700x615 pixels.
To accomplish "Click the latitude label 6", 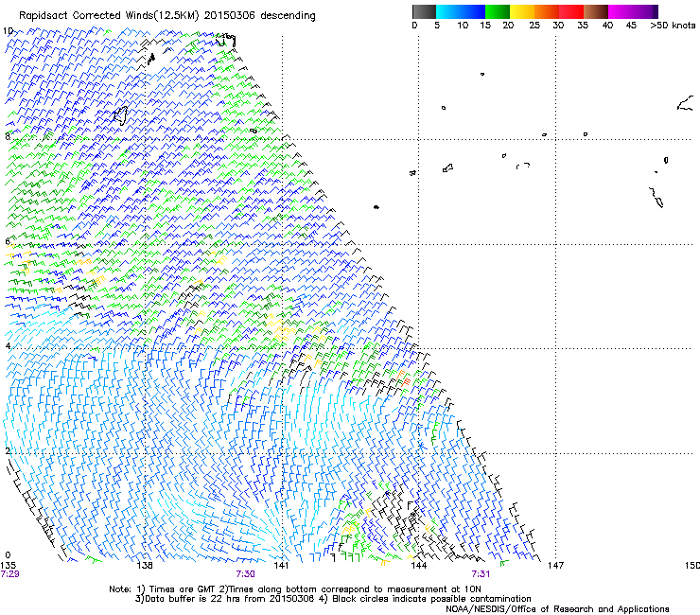I will 8,241.
